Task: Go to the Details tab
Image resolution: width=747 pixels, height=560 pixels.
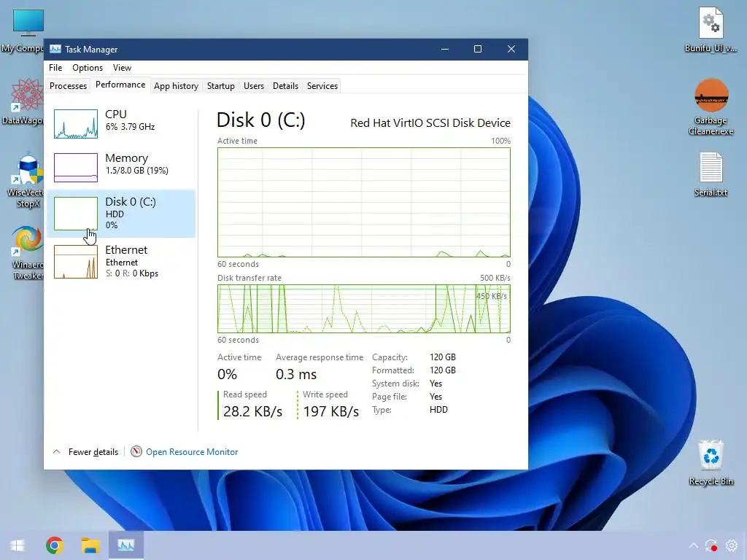Action: (285, 86)
